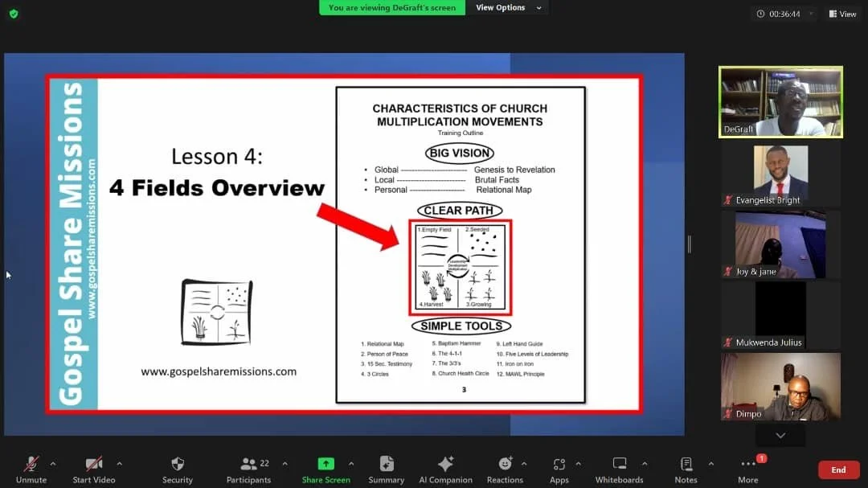Screen dimensions: 868x488
Task: Click the 'BIG VISION' oval label
Action: click(460, 154)
